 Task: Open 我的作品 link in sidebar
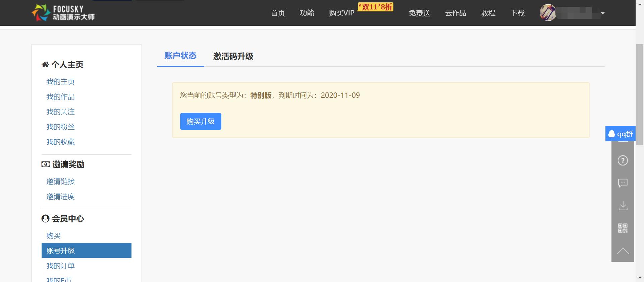click(x=60, y=97)
